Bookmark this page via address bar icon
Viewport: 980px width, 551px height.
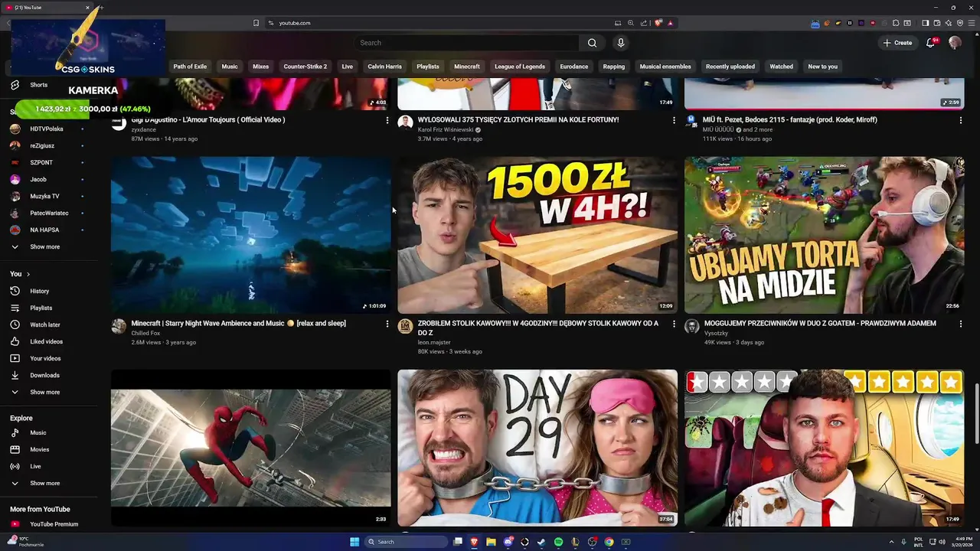(256, 23)
